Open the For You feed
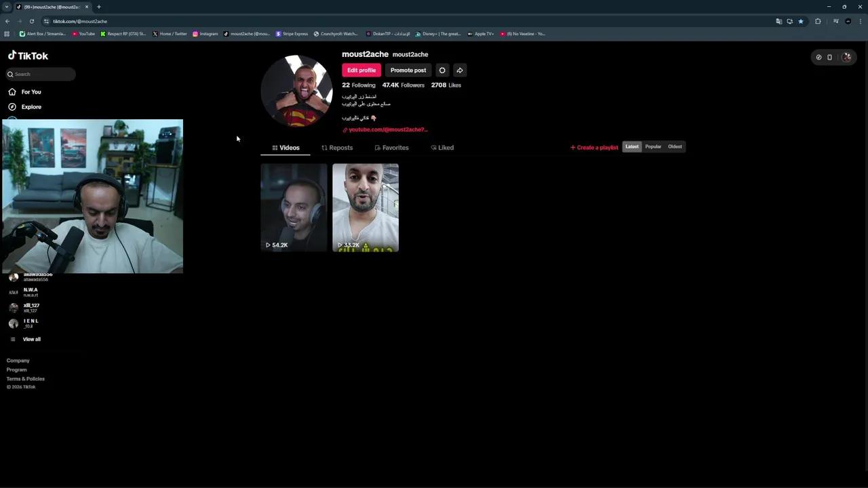The width and height of the screenshot is (868, 488). point(24,91)
